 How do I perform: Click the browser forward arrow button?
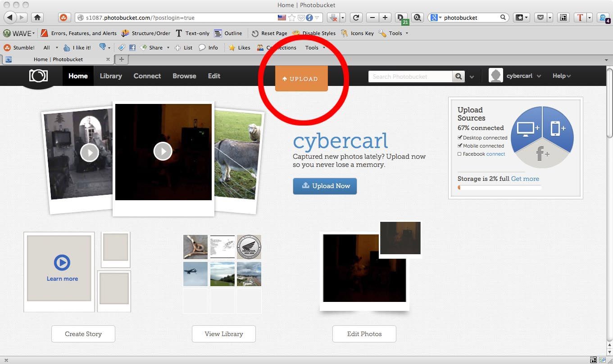tap(22, 18)
